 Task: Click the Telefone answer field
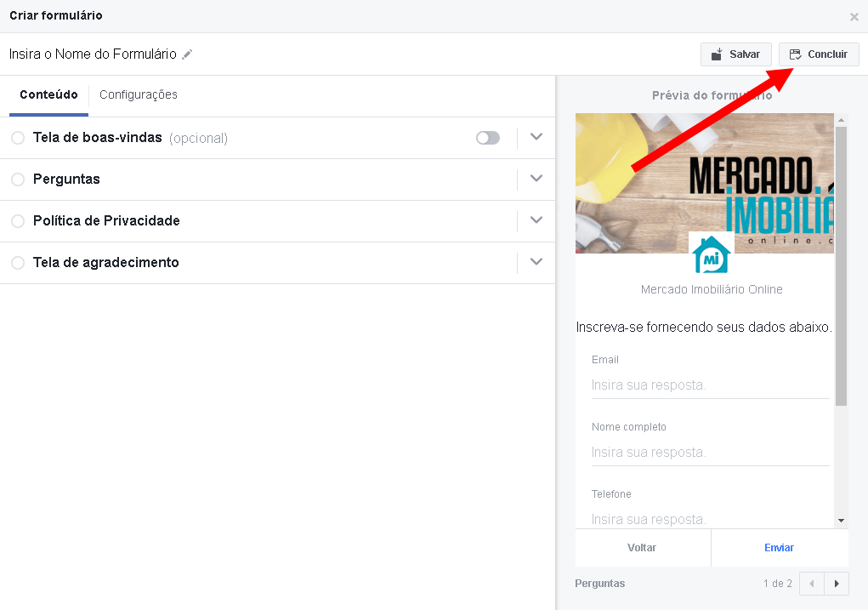click(710, 519)
